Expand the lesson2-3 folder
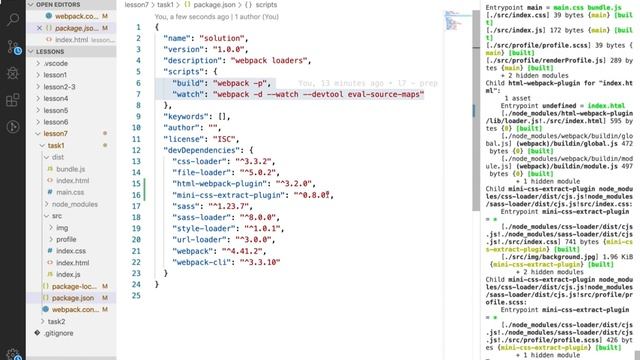Screen dimensions: 640x360 click(38, 87)
